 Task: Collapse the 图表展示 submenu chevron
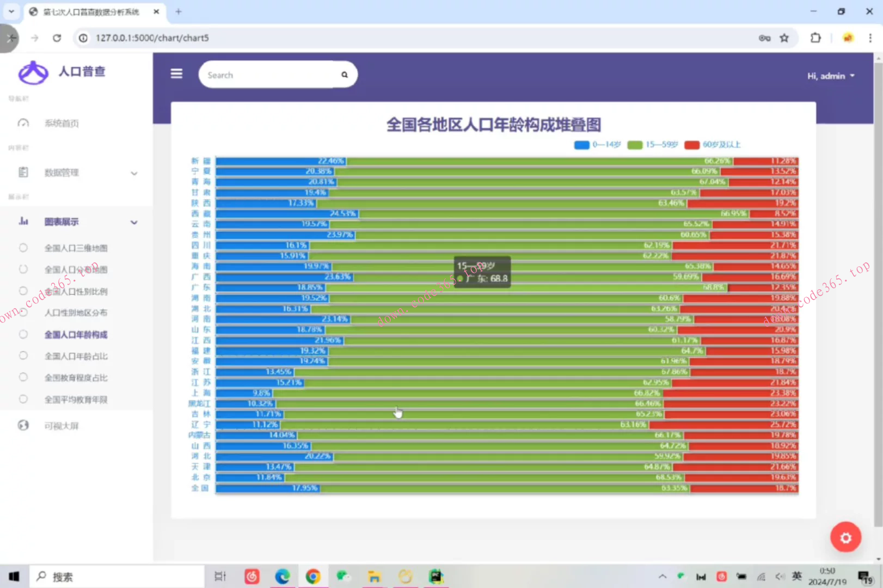(134, 222)
